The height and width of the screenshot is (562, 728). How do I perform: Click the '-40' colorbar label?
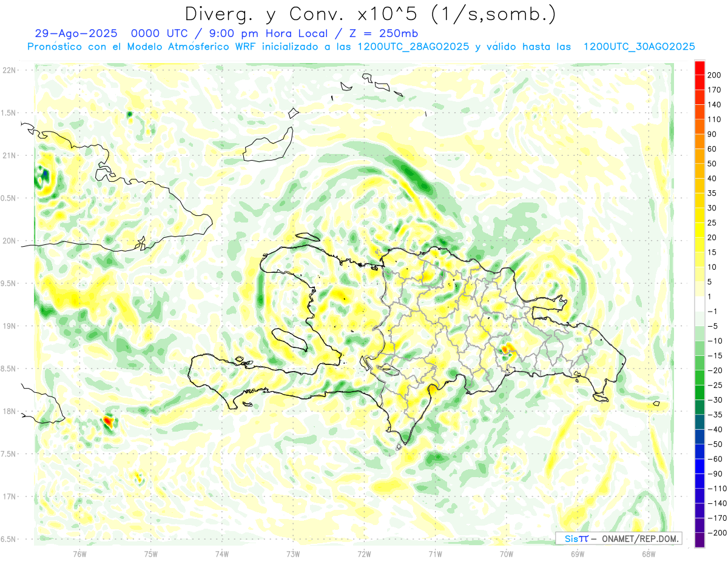click(x=714, y=429)
